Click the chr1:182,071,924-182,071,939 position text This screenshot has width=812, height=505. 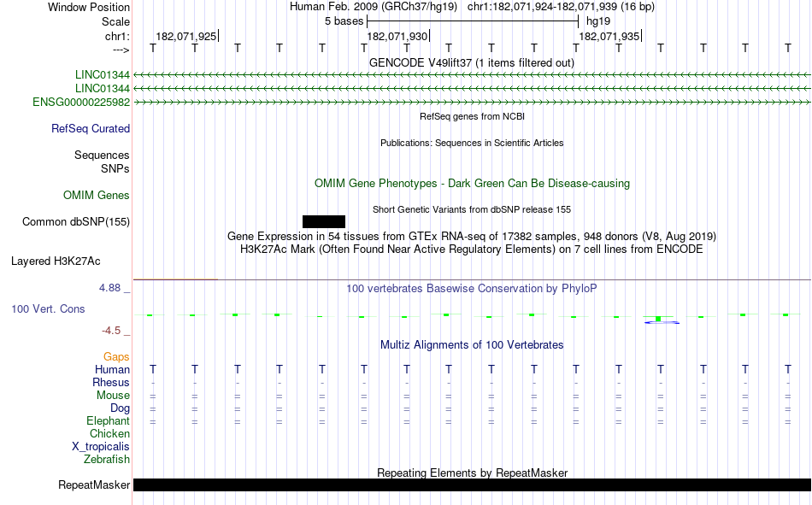[x=561, y=7]
